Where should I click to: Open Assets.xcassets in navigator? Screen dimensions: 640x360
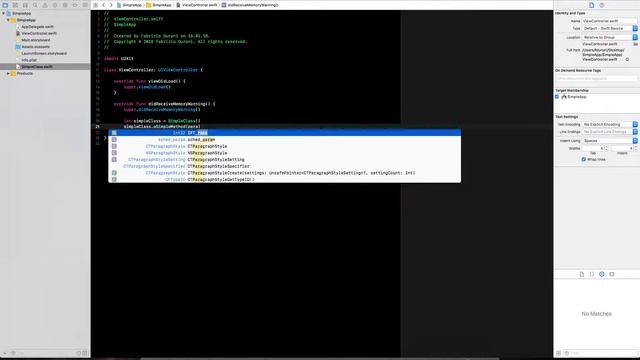click(35, 47)
